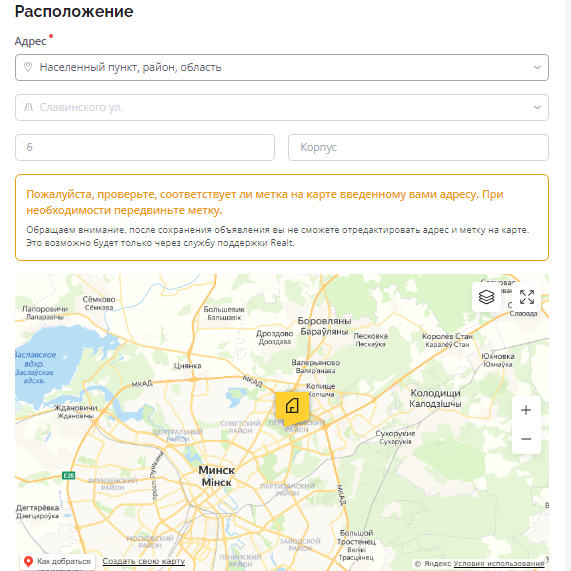The image size is (571, 571).
Task: Click the Заславское водохранилище area on the map
Action: point(35,367)
